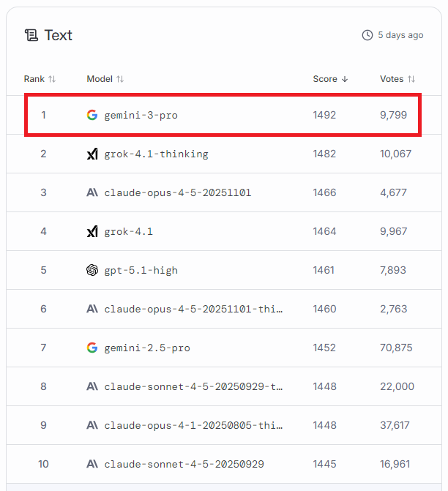The height and width of the screenshot is (491, 448).
Task: Open the claude-opus-4-1-20250805-thi… model link
Action: pos(193,426)
